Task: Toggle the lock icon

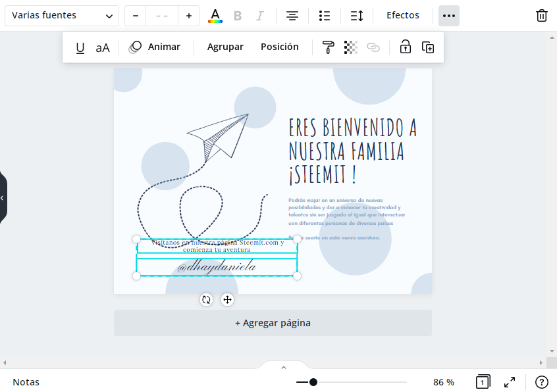Action: (406, 47)
